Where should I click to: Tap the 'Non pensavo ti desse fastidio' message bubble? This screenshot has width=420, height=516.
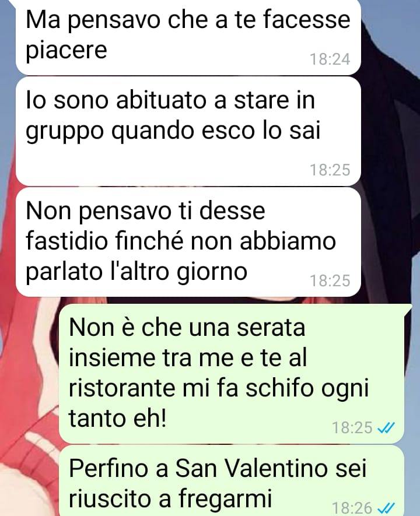coord(188,242)
